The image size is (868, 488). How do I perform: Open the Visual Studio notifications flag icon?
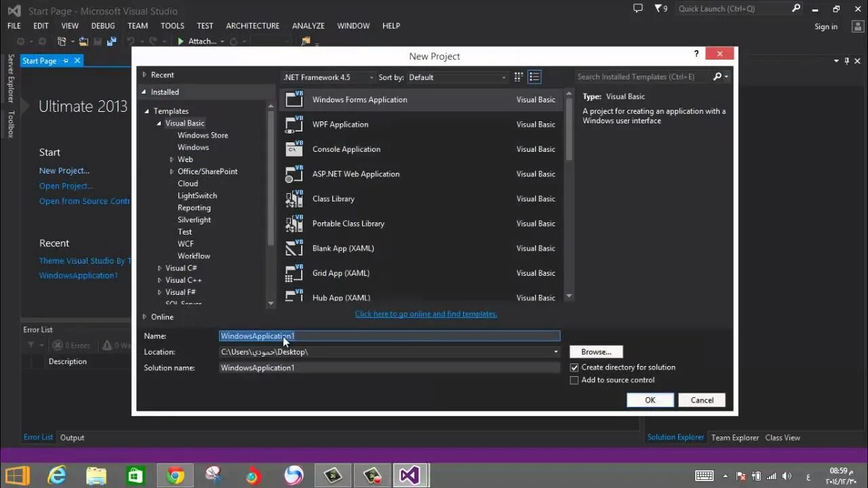tap(660, 8)
